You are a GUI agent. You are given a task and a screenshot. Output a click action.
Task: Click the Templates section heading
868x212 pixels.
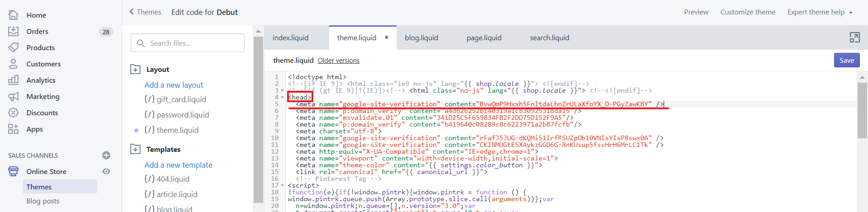(163, 150)
